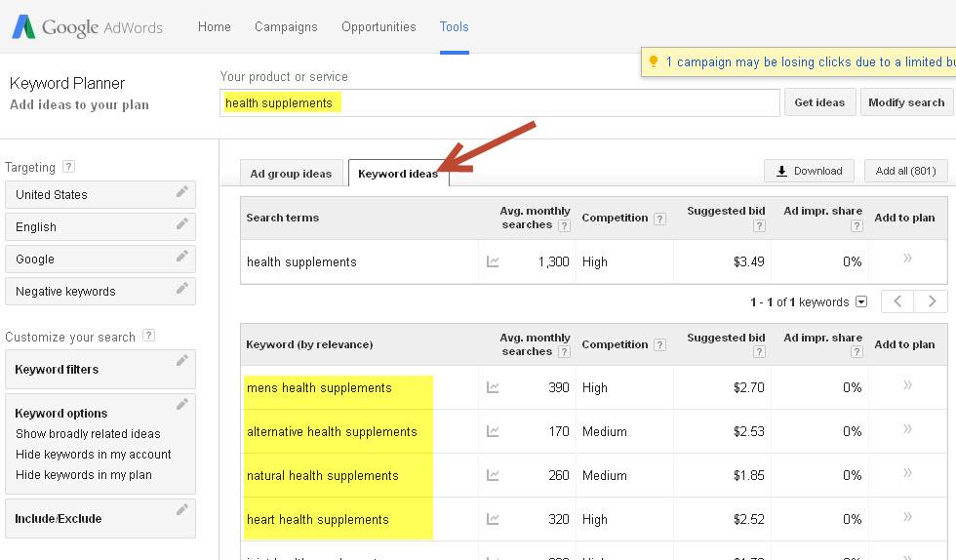Click Add all (801) button
956x560 pixels.
pyautogui.click(x=905, y=171)
